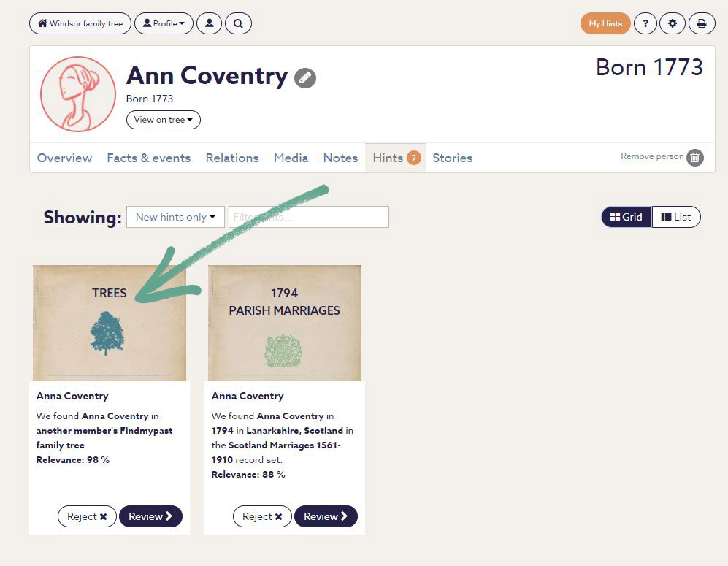Switch to the Relations tab
The height and width of the screenshot is (566, 728).
[232, 158]
